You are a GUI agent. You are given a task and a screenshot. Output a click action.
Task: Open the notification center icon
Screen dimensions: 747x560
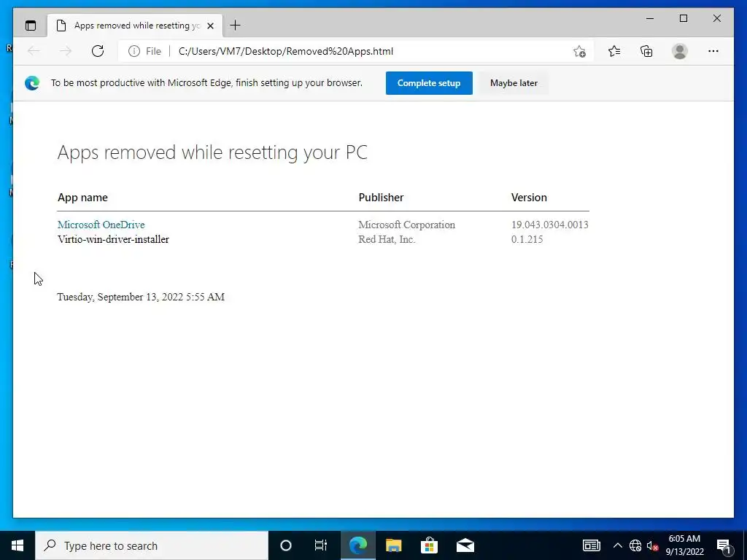(x=724, y=545)
